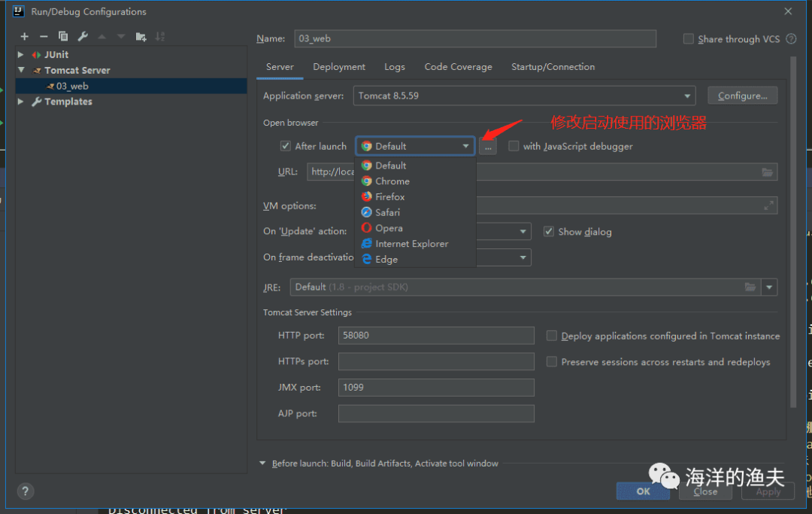
Task: Expand JUnit tree node
Action: [21, 54]
